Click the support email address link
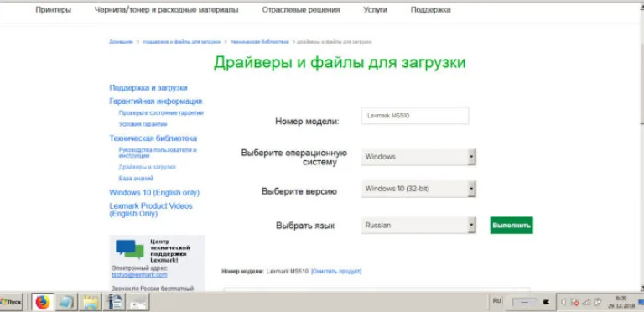The width and height of the screenshot is (644, 312). (x=140, y=275)
